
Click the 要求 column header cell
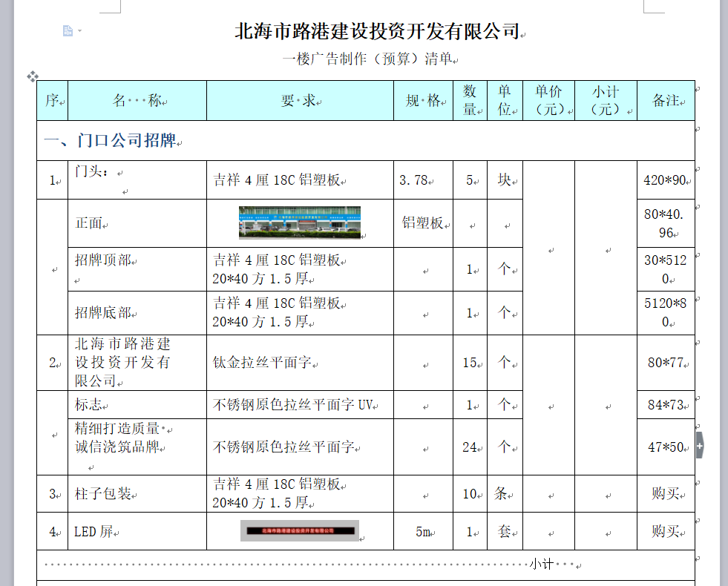point(299,101)
